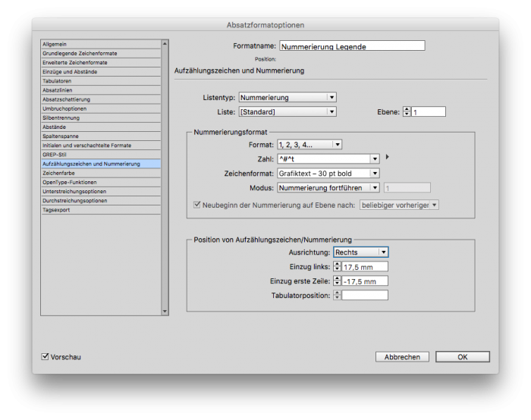
Task: Open the Zahl special characters flyout arrow
Action: pos(388,157)
